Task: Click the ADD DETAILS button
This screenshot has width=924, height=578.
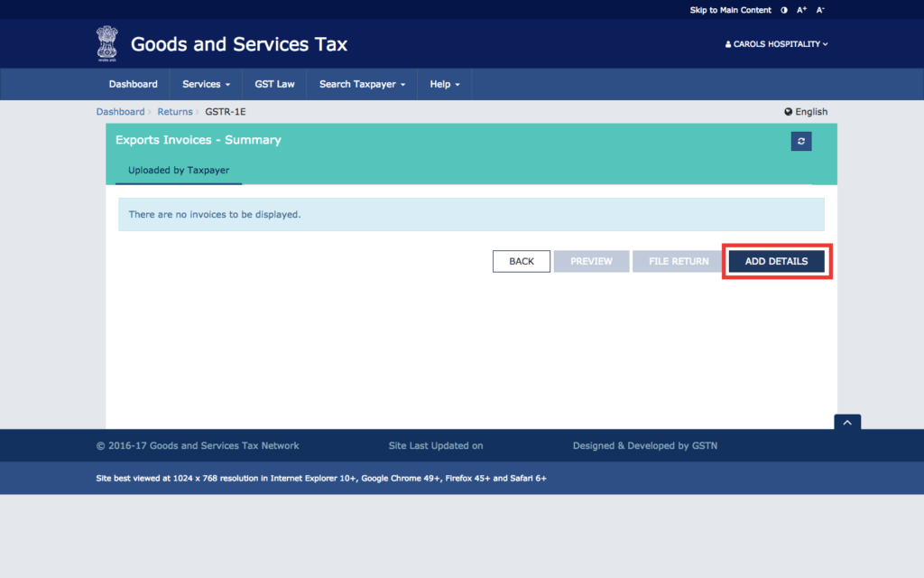Action: pyautogui.click(x=777, y=261)
